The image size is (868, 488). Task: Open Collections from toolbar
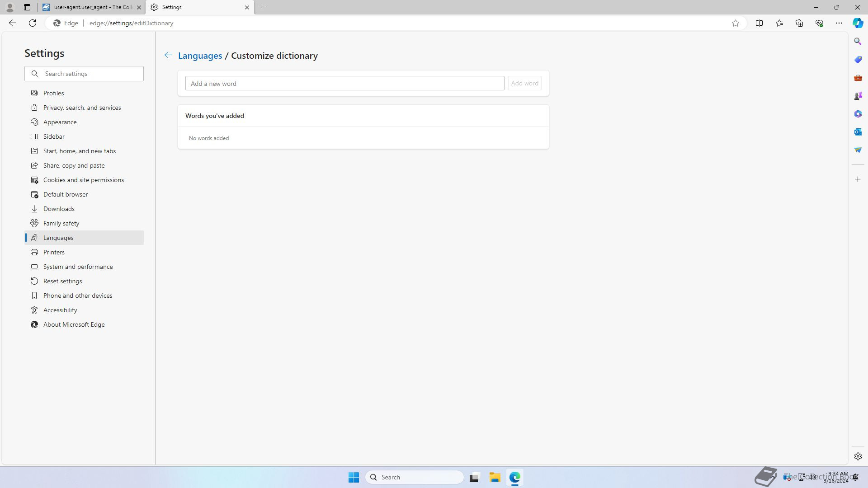(x=799, y=23)
